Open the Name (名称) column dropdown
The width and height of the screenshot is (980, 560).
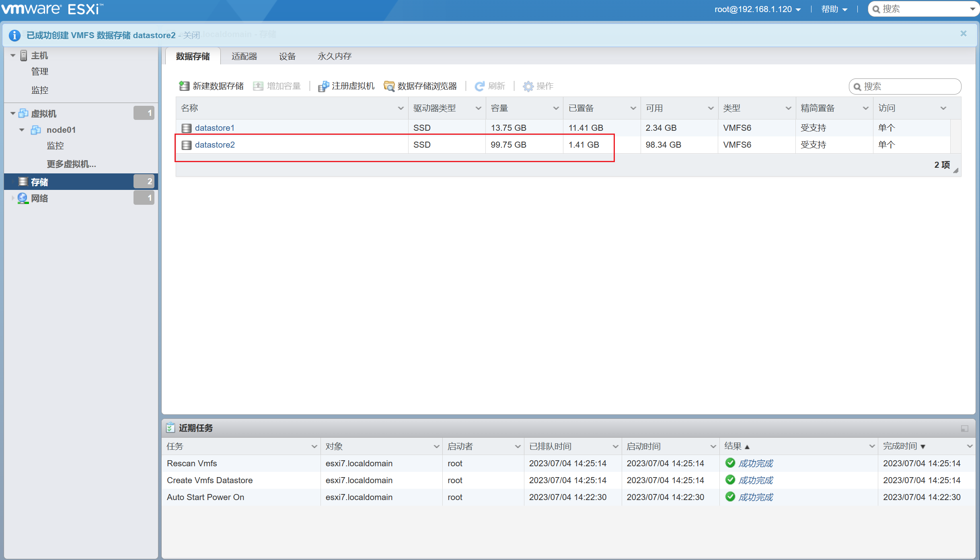pos(401,108)
